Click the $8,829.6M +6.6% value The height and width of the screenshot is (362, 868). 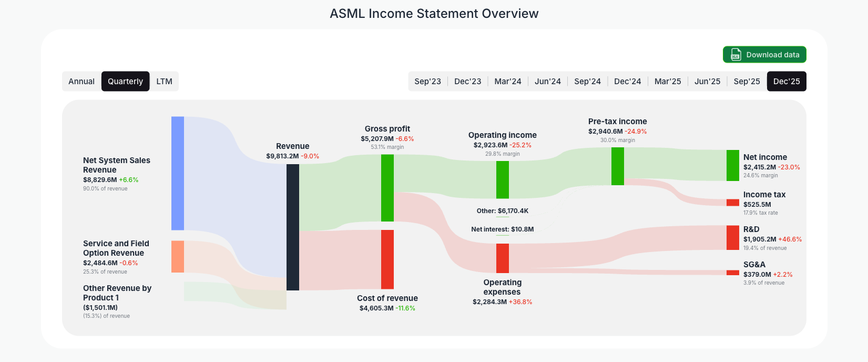(111, 180)
